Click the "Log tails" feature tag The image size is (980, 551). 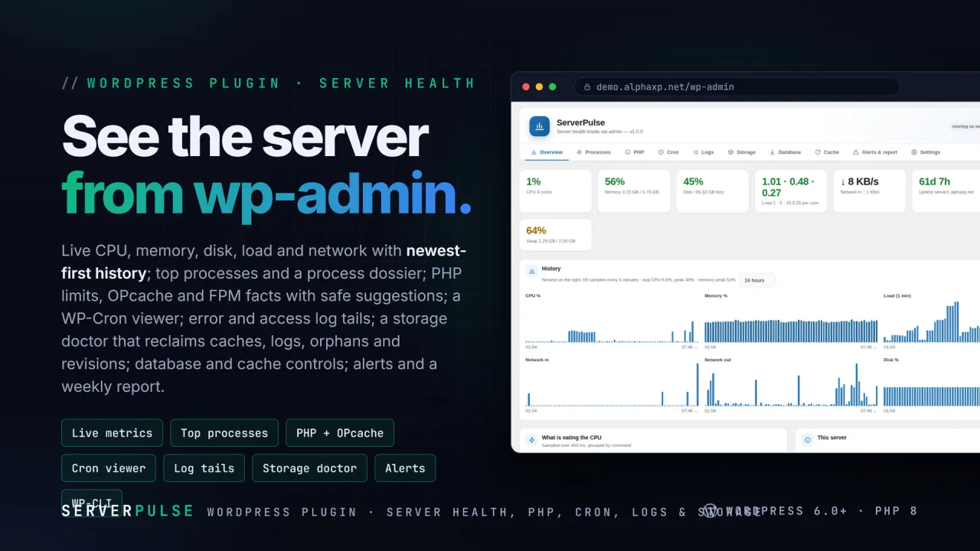point(204,468)
